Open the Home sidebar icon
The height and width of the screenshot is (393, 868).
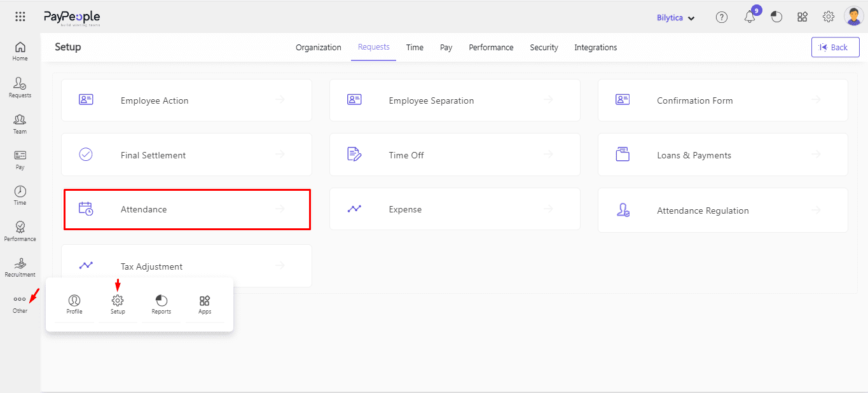20,51
